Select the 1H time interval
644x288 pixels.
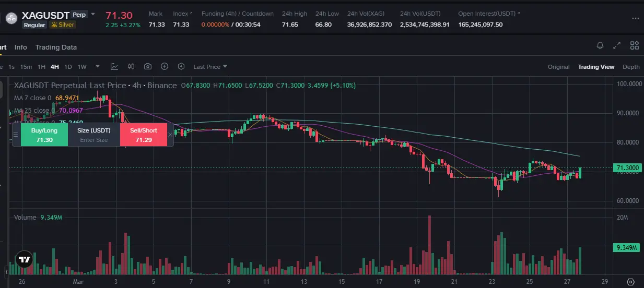click(41, 67)
